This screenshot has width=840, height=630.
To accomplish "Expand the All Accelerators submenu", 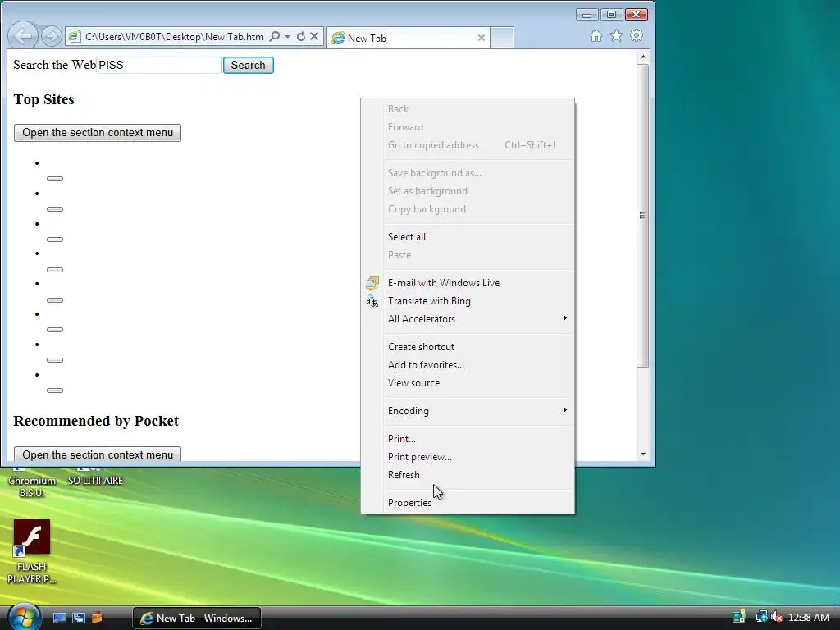I will point(468,319).
